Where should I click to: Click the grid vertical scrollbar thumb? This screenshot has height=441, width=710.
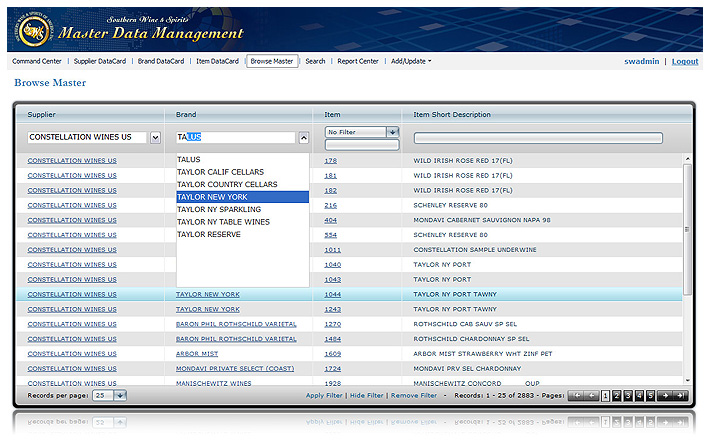coord(687,230)
